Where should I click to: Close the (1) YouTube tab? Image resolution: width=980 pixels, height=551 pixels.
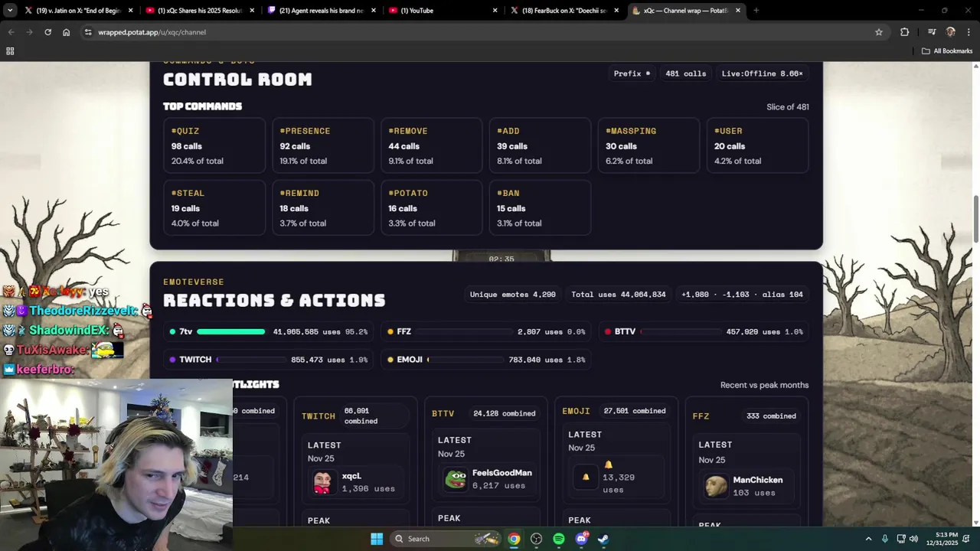click(x=495, y=10)
